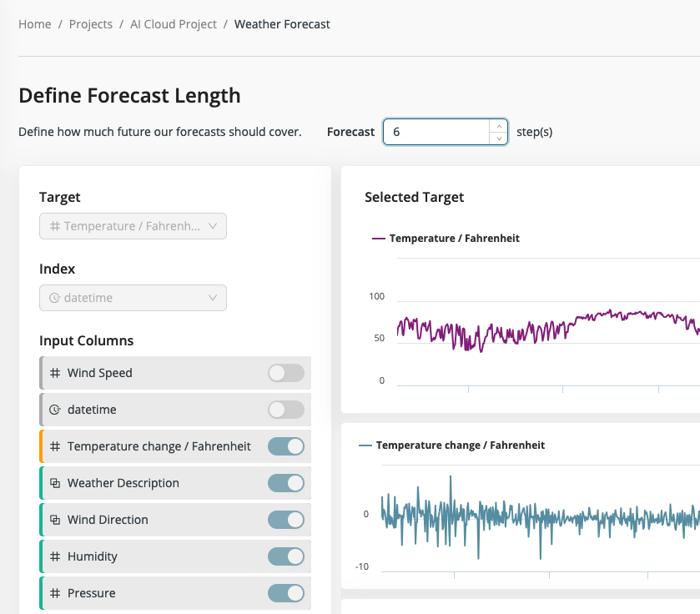
Task: Toggle the Pressure input column off
Action: click(x=286, y=593)
